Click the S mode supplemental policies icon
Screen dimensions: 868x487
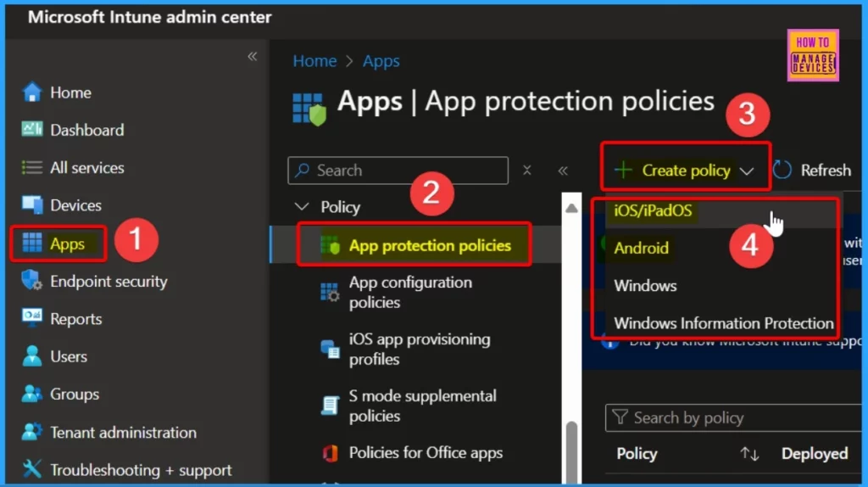[x=330, y=406]
